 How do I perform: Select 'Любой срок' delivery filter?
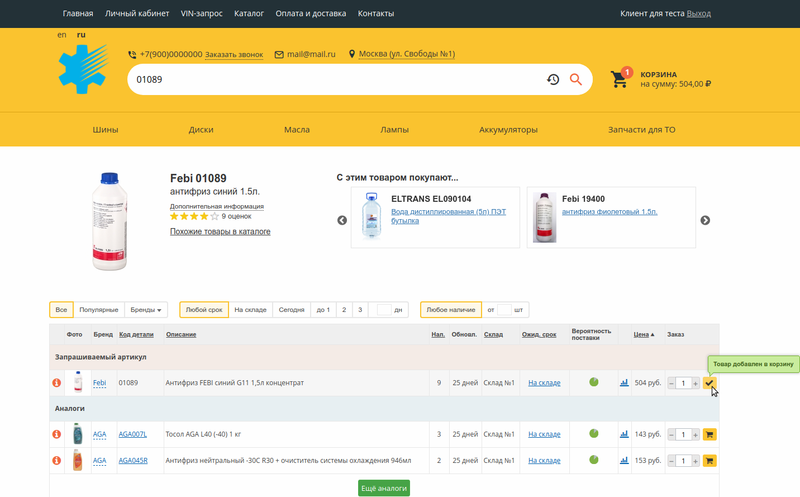click(204, 310)
